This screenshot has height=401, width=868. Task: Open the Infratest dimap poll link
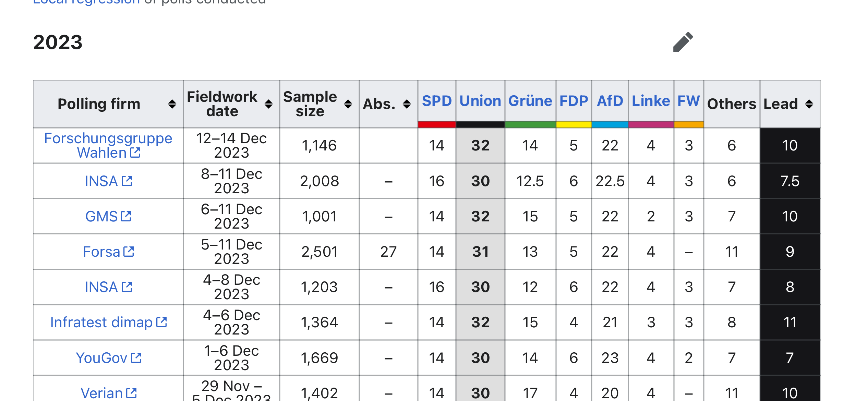coord(108,323)
